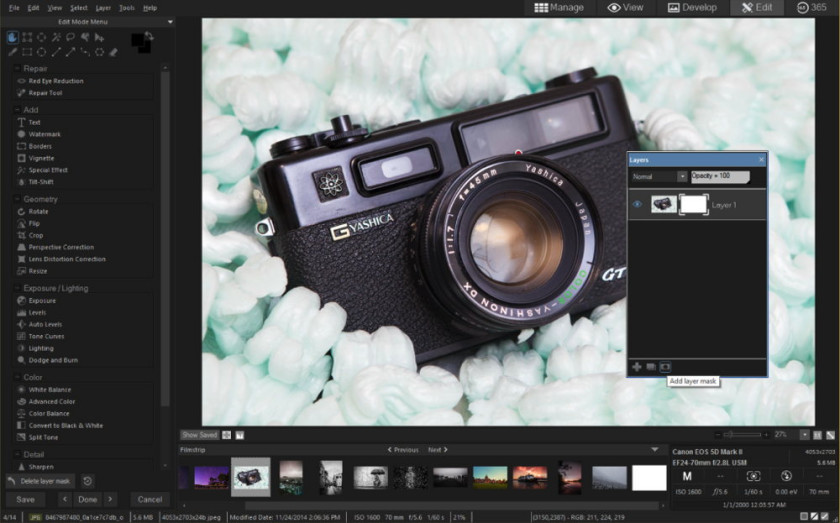Switch to Develop mode

pos(692,8)
